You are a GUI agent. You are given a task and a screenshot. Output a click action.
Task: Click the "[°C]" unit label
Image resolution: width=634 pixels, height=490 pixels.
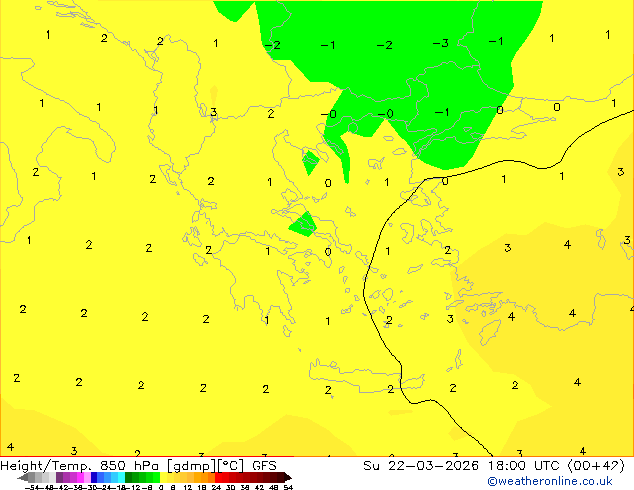[x=230, y=466]
